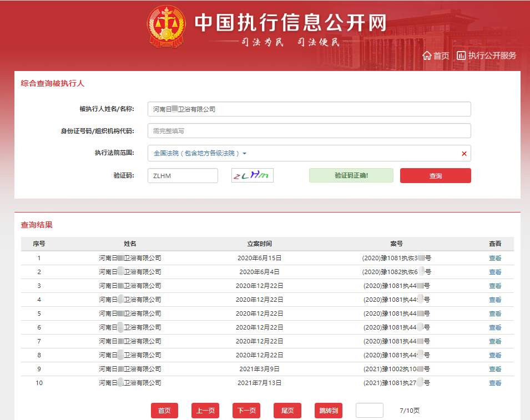This screenshot has height=420, width=530.
Task: Click the page number input box
Action: click(x=370, y=410)
